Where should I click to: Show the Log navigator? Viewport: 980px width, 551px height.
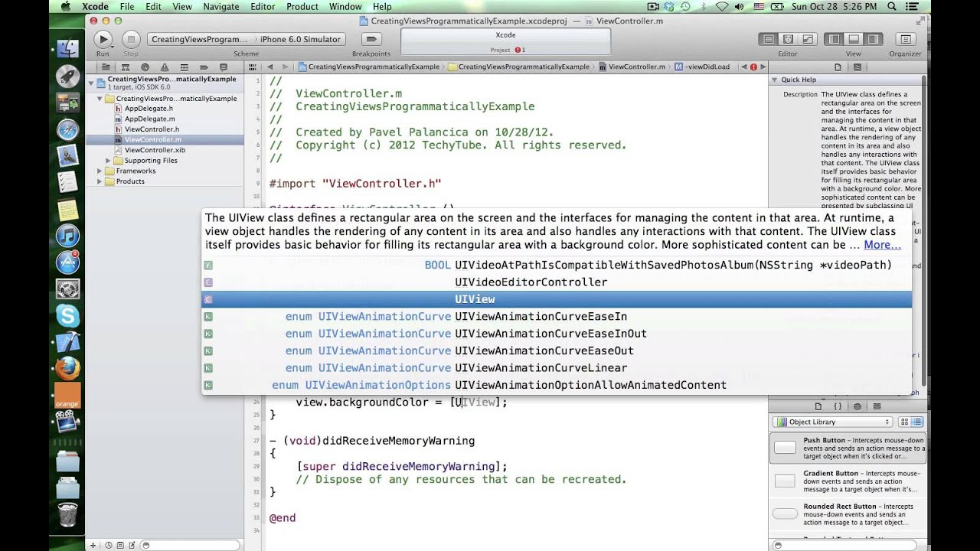click(224, 67)
